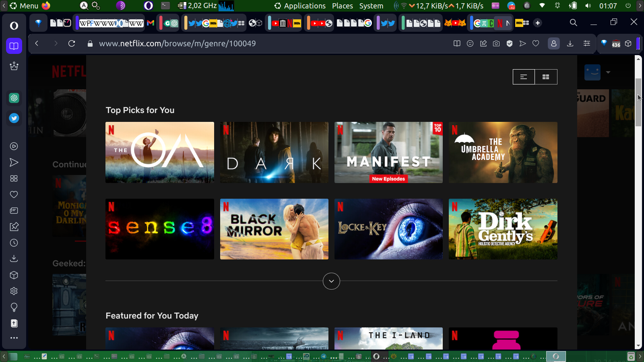This screenshot has height=362, width=644.
Task: Switch to the Gmail tab
Action: click(151, 23)
